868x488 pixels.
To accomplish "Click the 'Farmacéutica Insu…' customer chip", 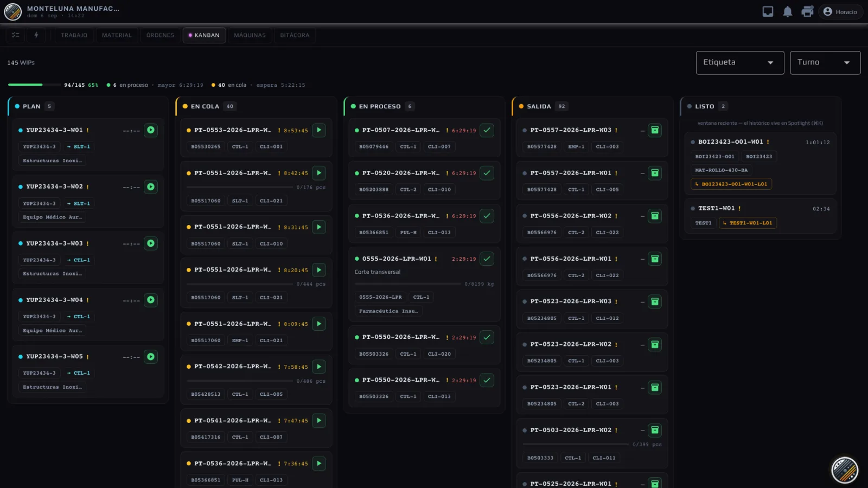I will click(388, 311).
